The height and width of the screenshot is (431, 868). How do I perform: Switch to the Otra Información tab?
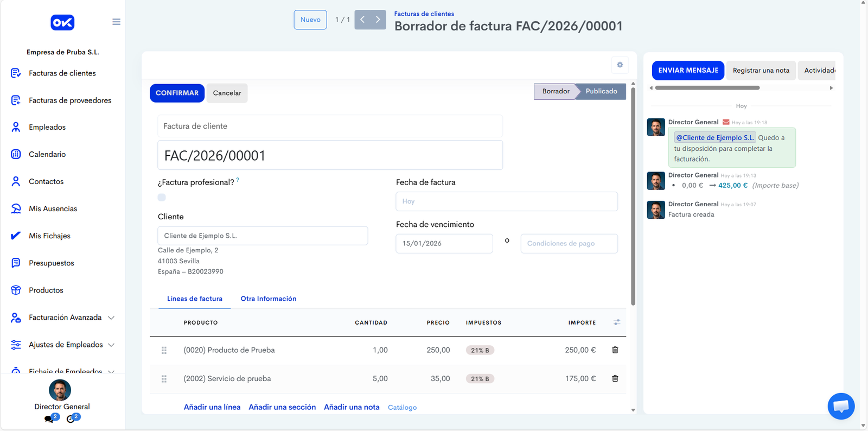tap(268, 299)
